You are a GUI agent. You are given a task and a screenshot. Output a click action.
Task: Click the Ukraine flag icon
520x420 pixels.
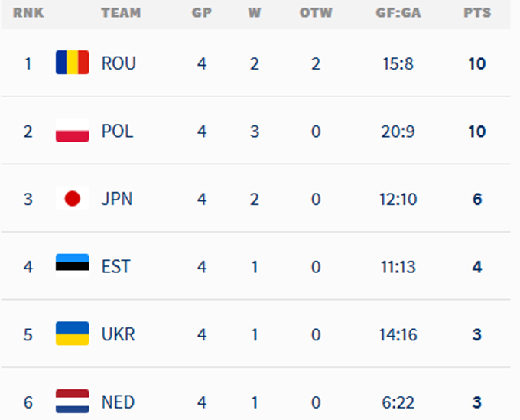72,334
